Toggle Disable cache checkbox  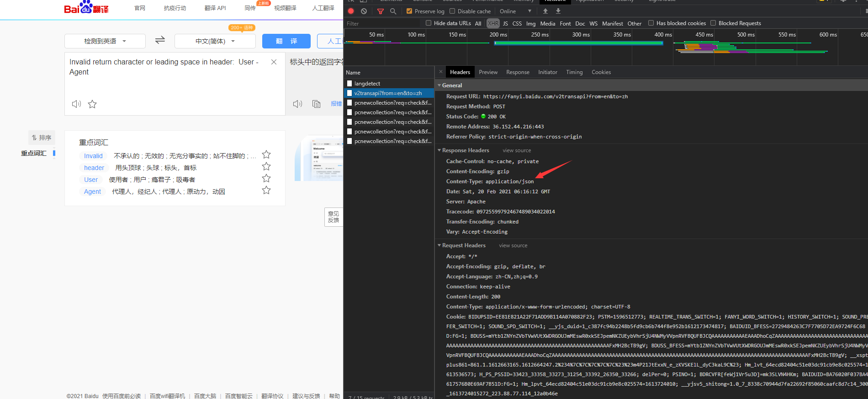click(452, 11)
